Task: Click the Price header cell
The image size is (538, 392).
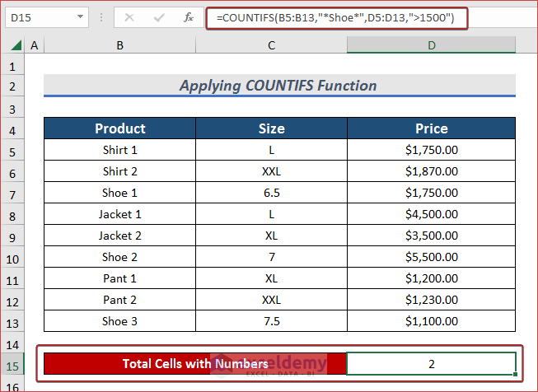Action: (431, 128)
